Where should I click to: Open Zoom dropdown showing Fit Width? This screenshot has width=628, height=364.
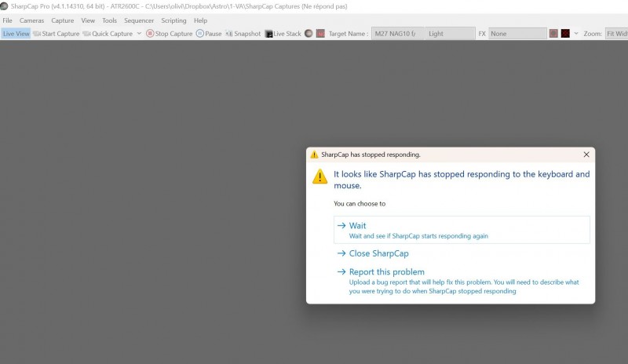click(616, 34)
